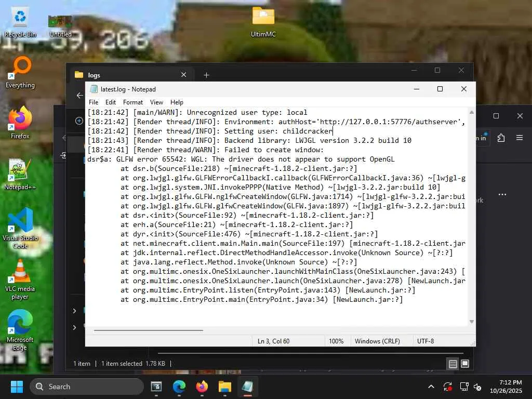Open Visual Studio Code desktop shortcut
Image resolution: width=532 pixels, height=399 pixels.
[x=20, y=229]
